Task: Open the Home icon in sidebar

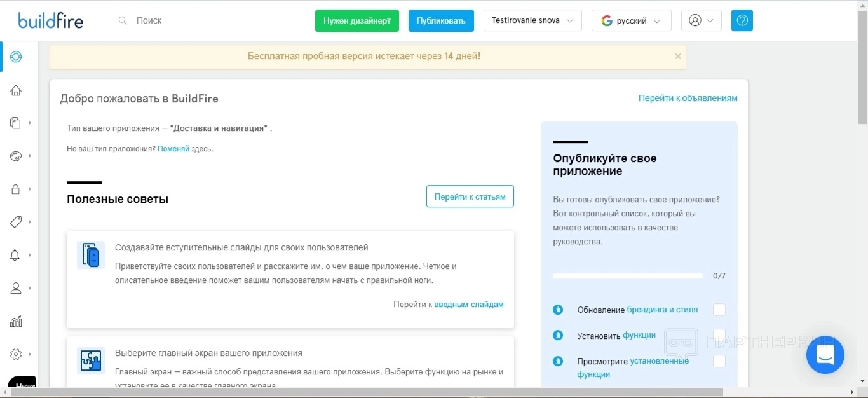Action: tap(16, 90)
